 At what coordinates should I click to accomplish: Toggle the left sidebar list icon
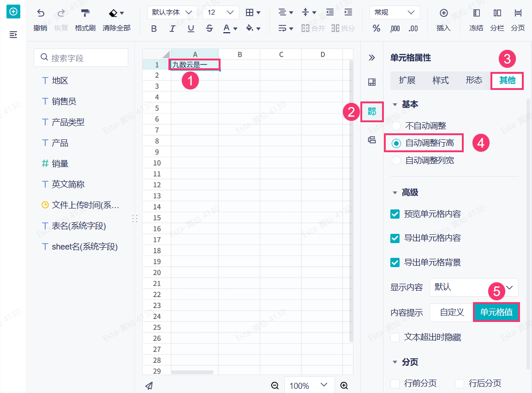(13, 35)
